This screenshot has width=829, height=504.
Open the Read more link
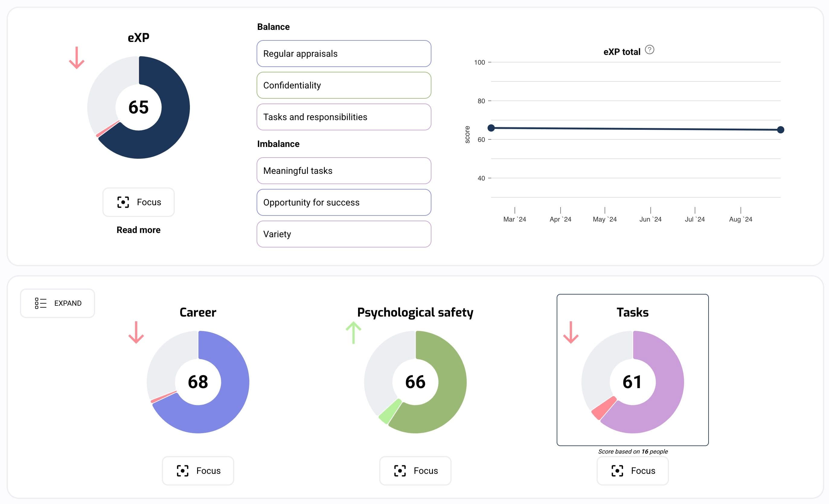[x=139, y=230]
